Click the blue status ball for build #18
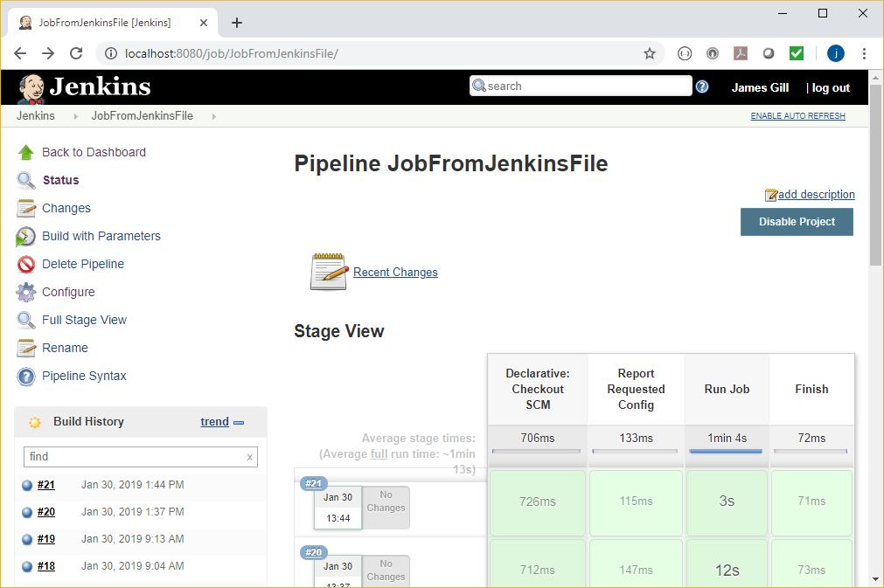This screenshot has height=588, width=884. coord(26,567)
